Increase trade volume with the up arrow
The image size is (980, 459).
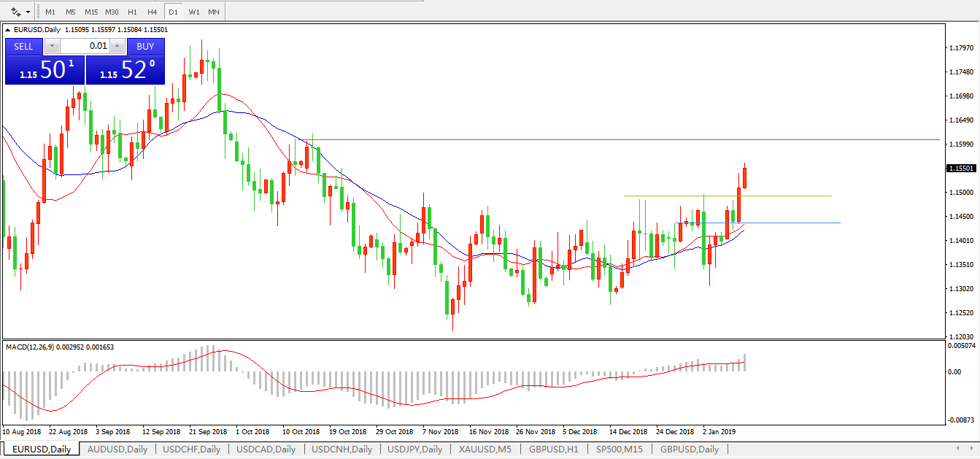[118, 47]
